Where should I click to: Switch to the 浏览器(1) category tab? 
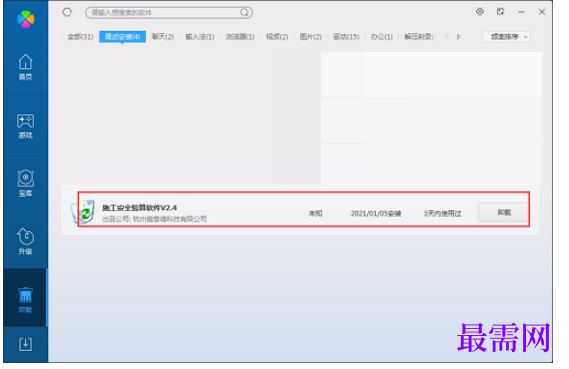[x=240, y=37]
